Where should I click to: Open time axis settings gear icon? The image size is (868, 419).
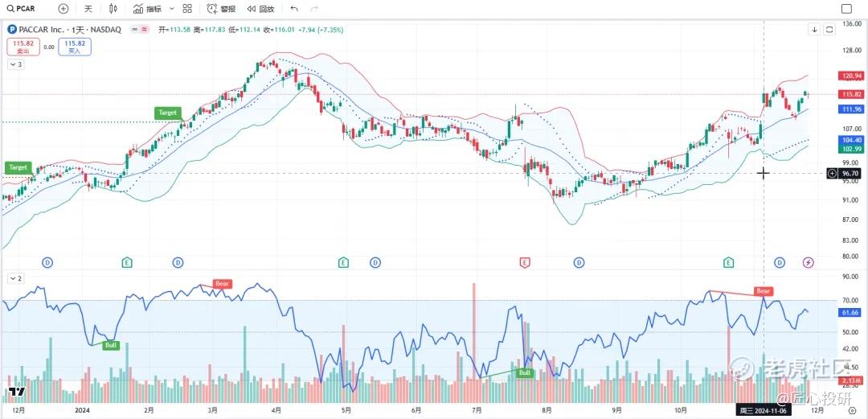(x=852, y=410)
